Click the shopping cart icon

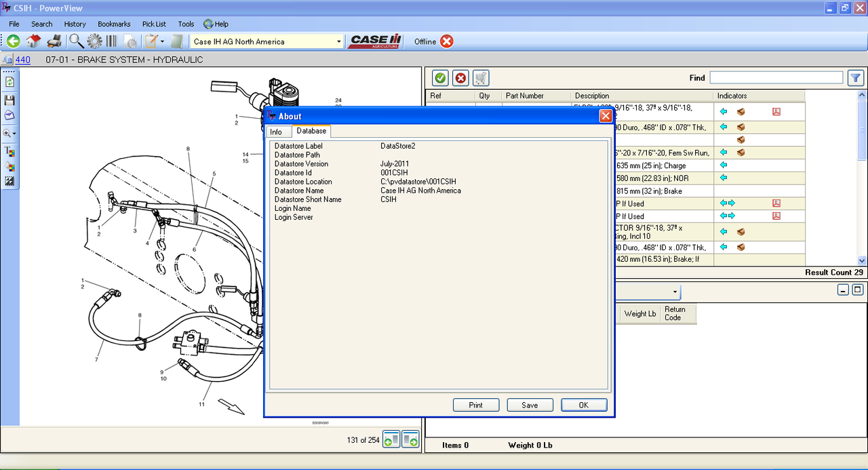(481, 78)
